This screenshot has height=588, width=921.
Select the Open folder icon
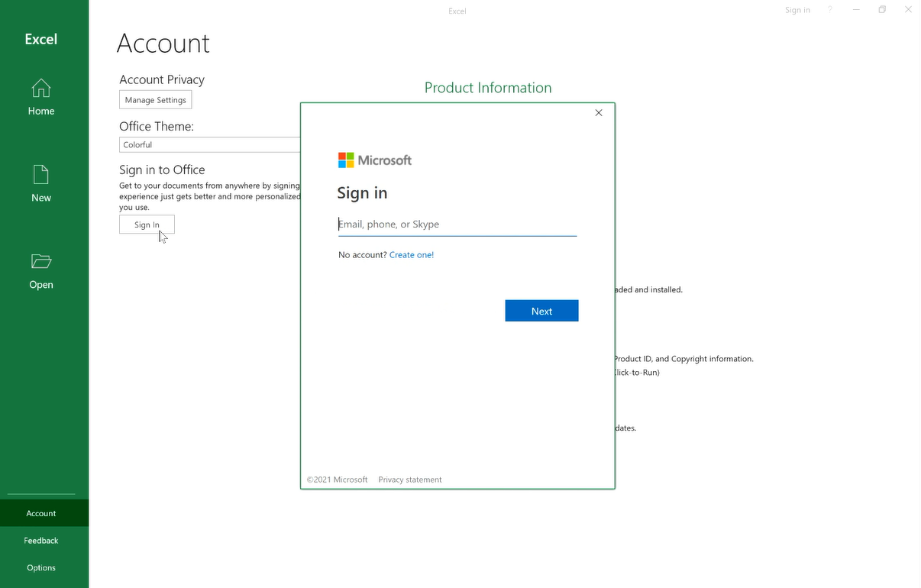tap(41, 262)
